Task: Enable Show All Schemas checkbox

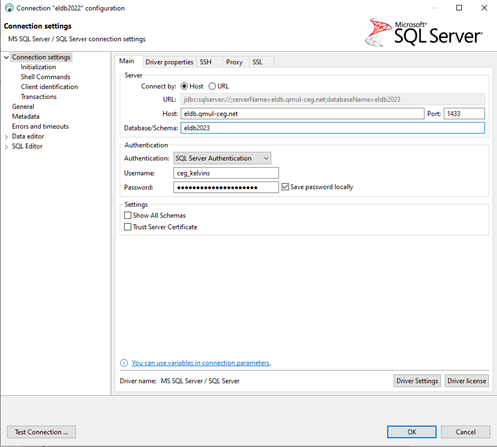Action: tap(127, 215)
